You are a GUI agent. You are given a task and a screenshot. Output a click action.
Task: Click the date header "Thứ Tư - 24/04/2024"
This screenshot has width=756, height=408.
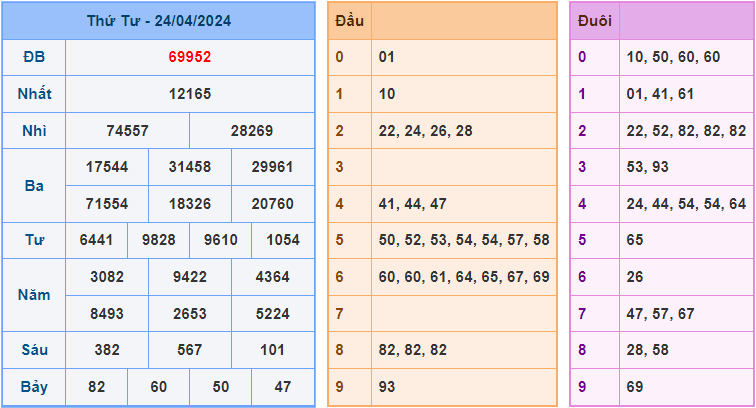tap(159, 21)
